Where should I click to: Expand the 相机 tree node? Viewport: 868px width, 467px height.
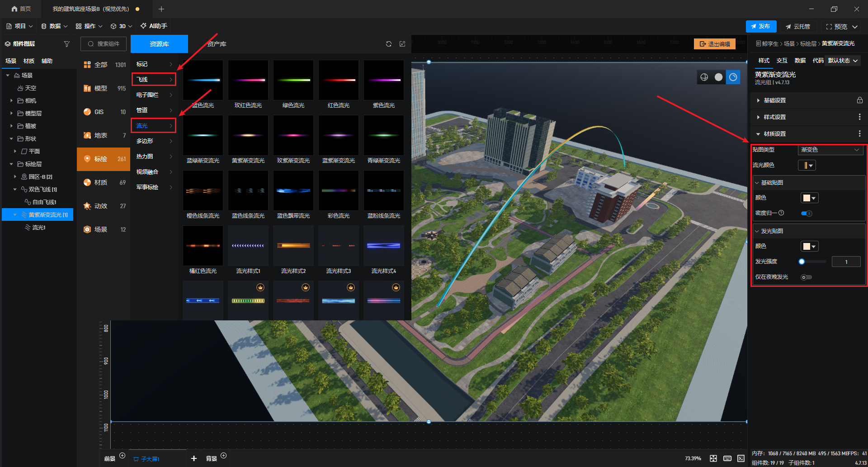(11, 100)
